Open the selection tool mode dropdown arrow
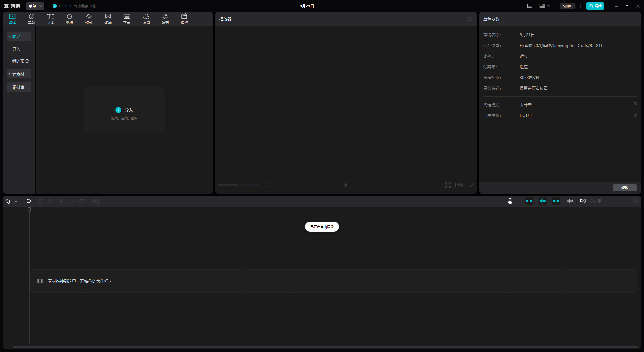Image resolution: width=644 pixels, height=352 pixels. 16,201
